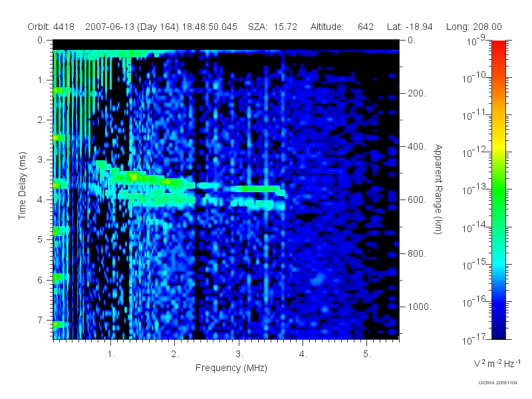The image size is (532, 399).
Task: Click the 1000. apparent range tick label
Action: pos(420,307)
